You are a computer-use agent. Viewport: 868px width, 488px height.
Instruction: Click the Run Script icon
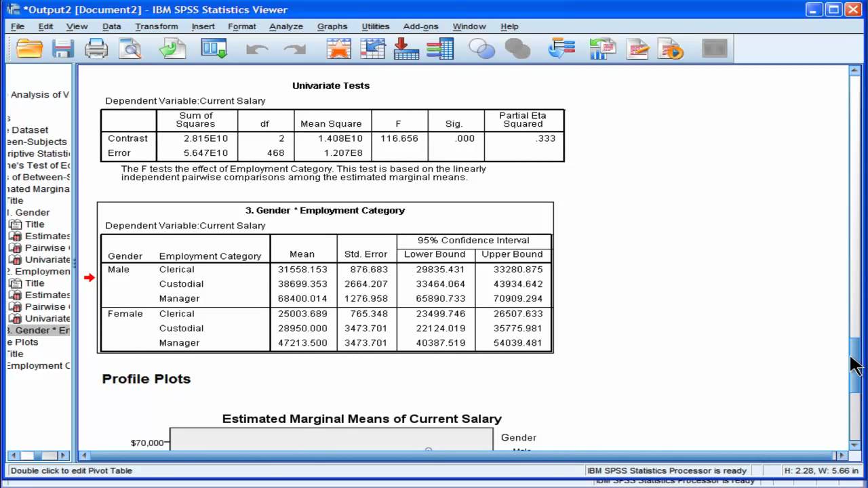click(x=670, y=49)
